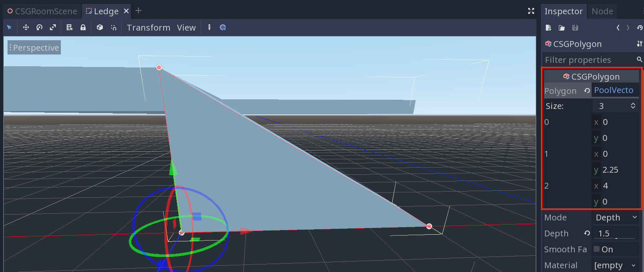The image size is (644, 272).
Task: Click the filter search magnifier icon
Action: tap(639, 60)
